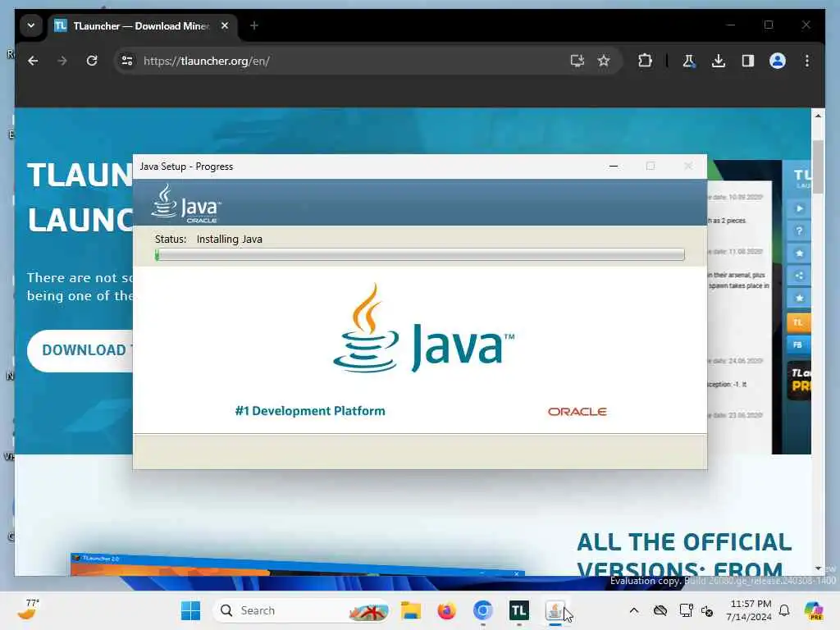This screenshot has width=840, height=630.
Task: Open site information icon in address bar
Action: coord(127,61)
